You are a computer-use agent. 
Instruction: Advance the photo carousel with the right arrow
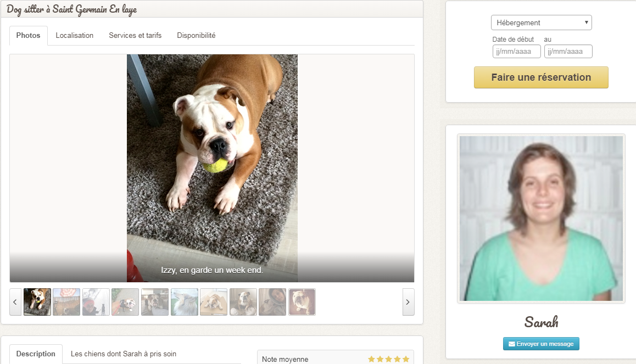click(408, 302)
